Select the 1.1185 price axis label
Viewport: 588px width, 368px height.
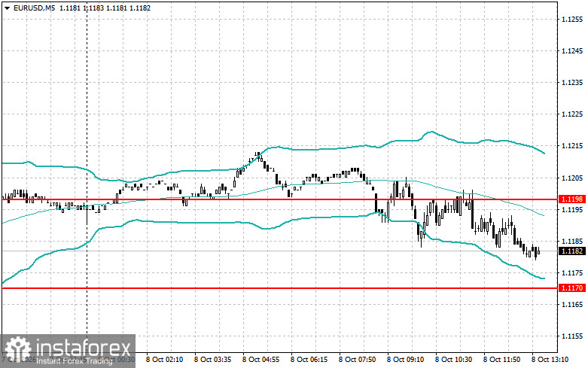point(573,241)
